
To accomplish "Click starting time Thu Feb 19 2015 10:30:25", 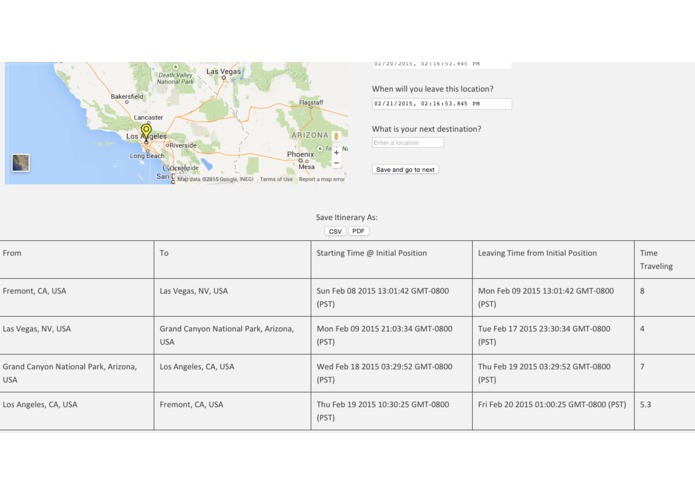I will (383, 411).
